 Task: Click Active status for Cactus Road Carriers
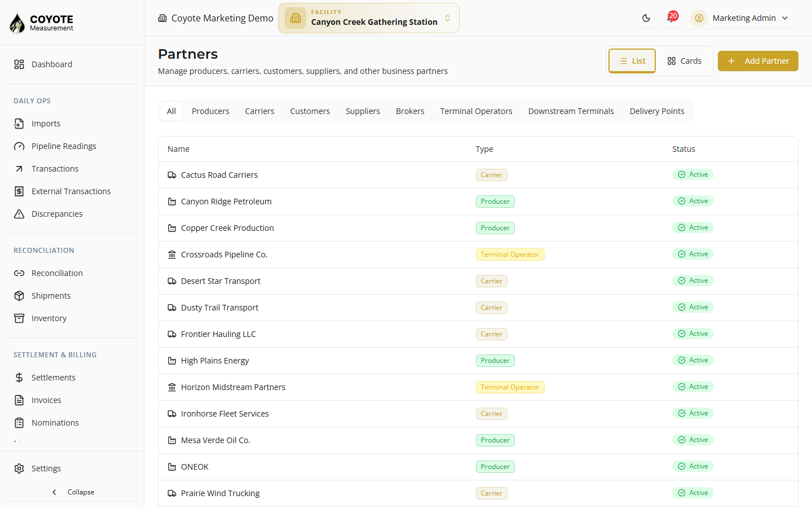point(692,174)
